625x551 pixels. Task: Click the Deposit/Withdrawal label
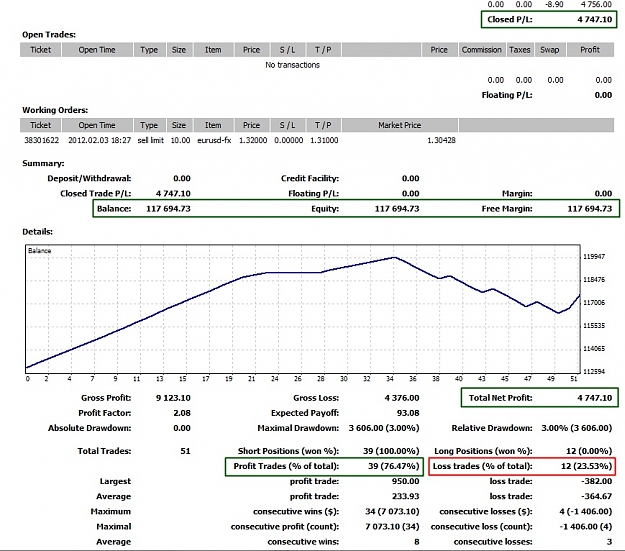(89, 179)
